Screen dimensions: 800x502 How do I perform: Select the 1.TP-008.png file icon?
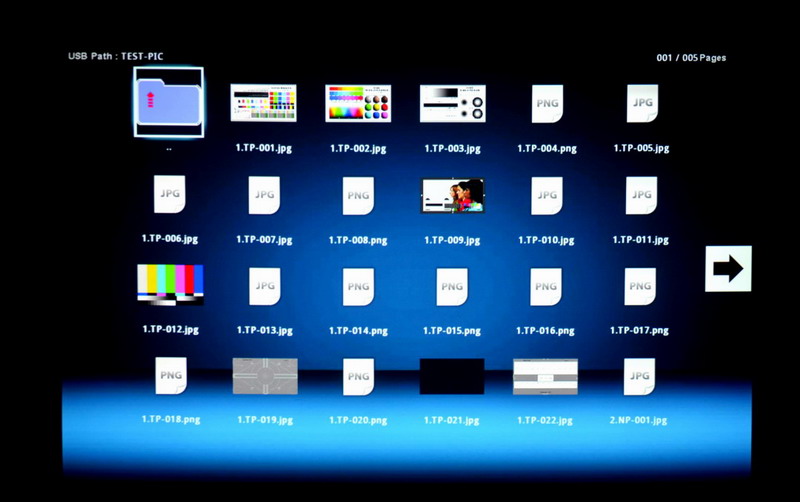coord(358,195)
